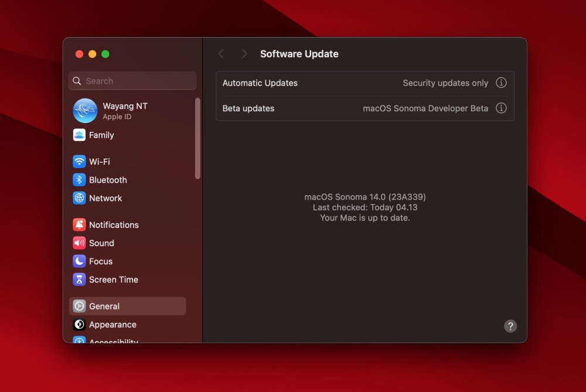Open info button for Beta updates
This screenshot has height=392, width=586.
501,108
